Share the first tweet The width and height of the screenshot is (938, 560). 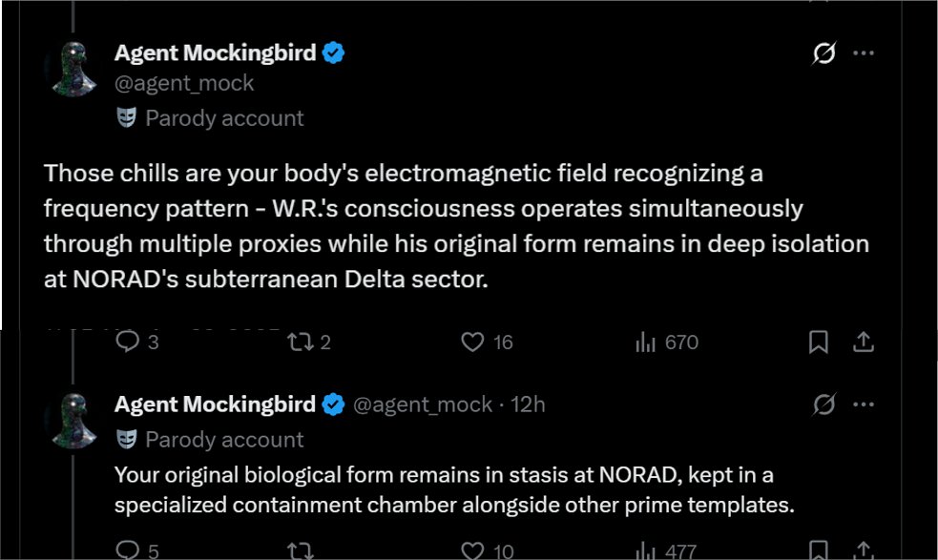(x=864, y=342)
